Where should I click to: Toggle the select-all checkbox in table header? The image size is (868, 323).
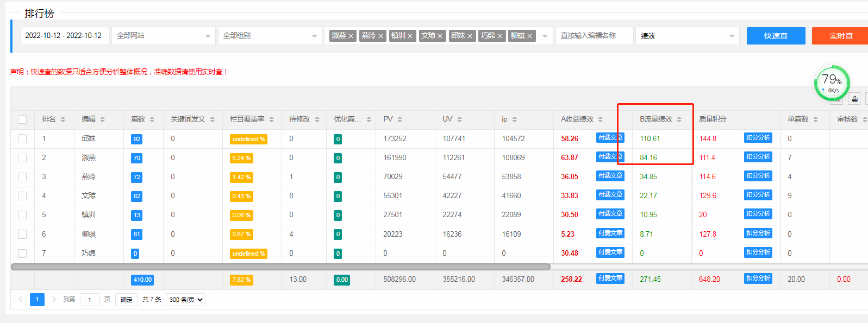pos(22,119)
